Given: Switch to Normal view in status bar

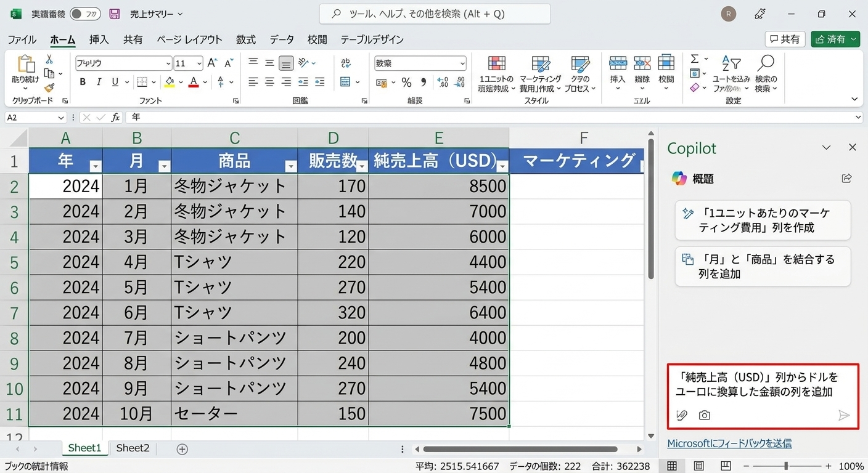Looking at the screenshot, I should pyautogui.click(x=672, y=466).
